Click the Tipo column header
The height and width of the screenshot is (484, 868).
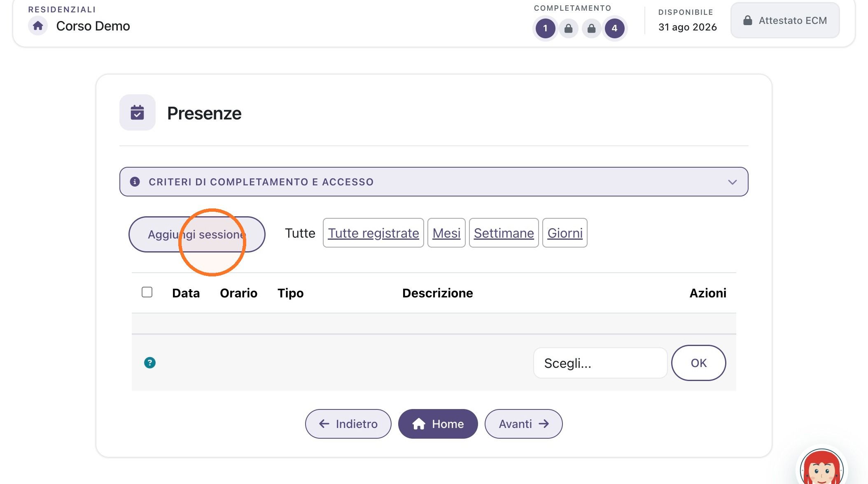click(291, 293)
